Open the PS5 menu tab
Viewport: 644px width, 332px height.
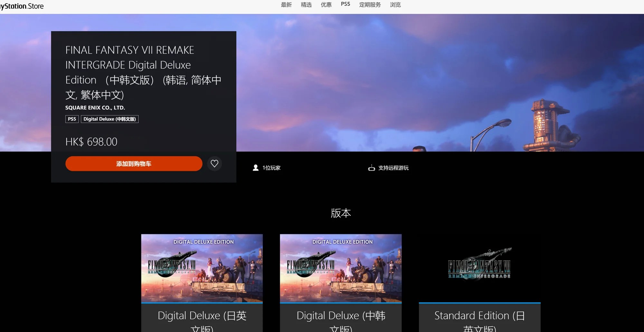[x=346, y=4]
